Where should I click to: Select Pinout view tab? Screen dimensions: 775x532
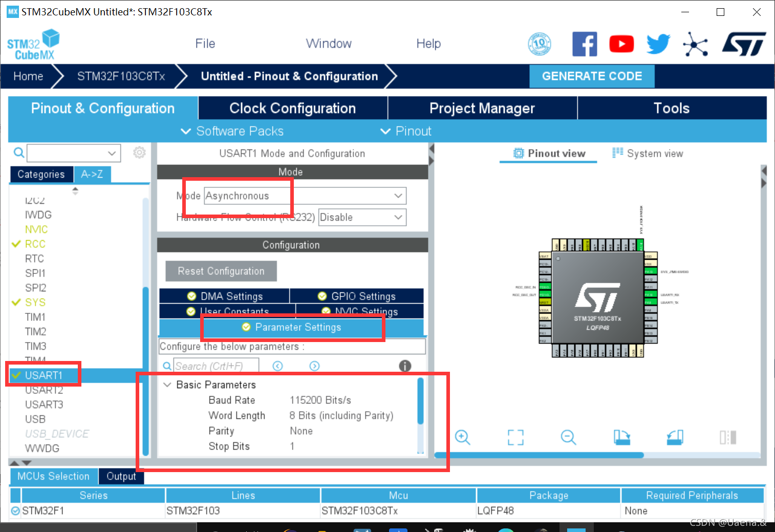pos(549,153)
